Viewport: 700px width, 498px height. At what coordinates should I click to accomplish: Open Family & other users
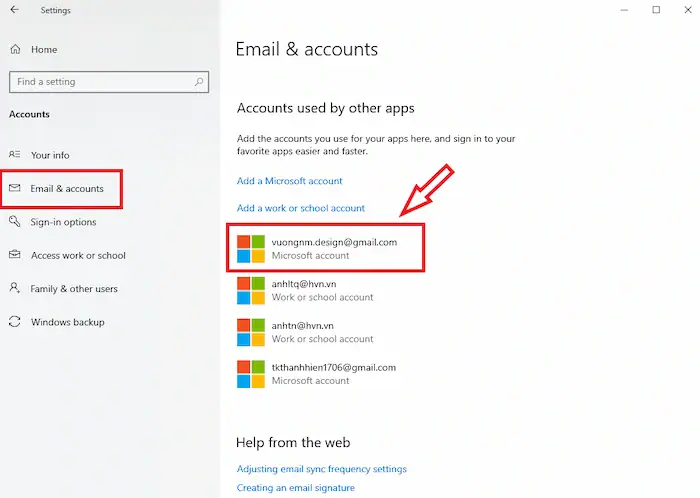[x=74, y=289]
